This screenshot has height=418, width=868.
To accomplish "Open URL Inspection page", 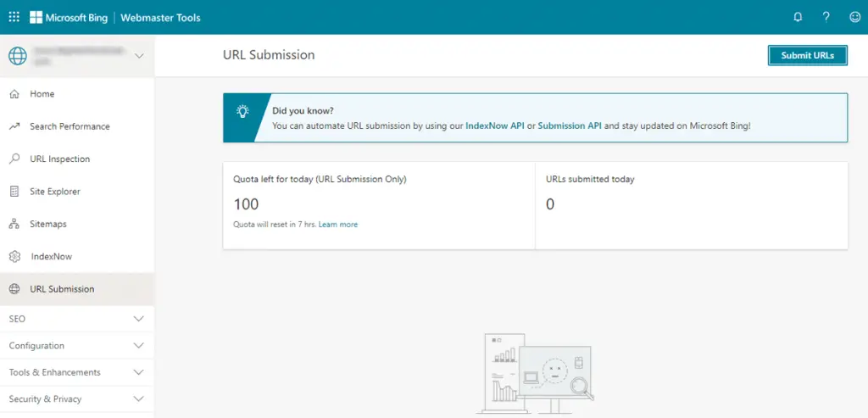I will coord(77,159).
